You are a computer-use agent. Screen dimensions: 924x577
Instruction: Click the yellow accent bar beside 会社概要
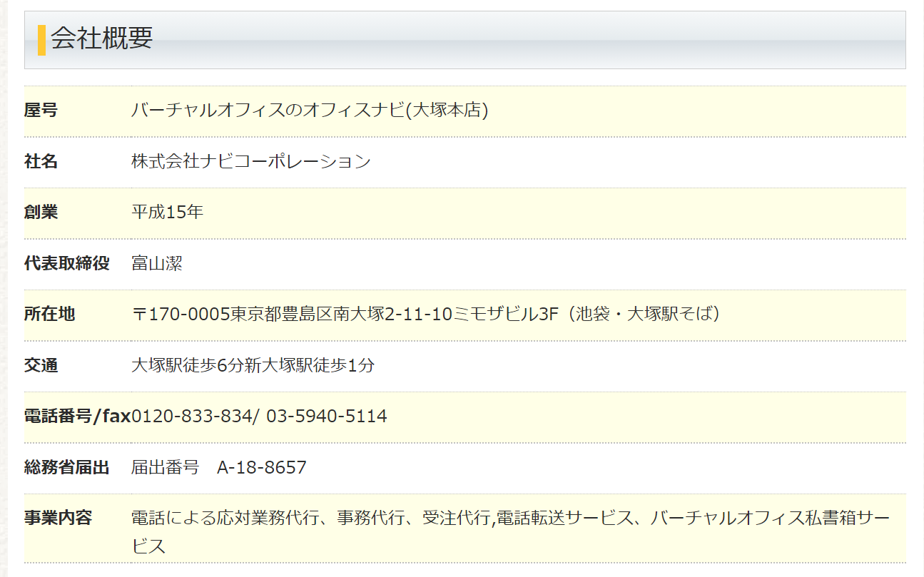[41, 40]
